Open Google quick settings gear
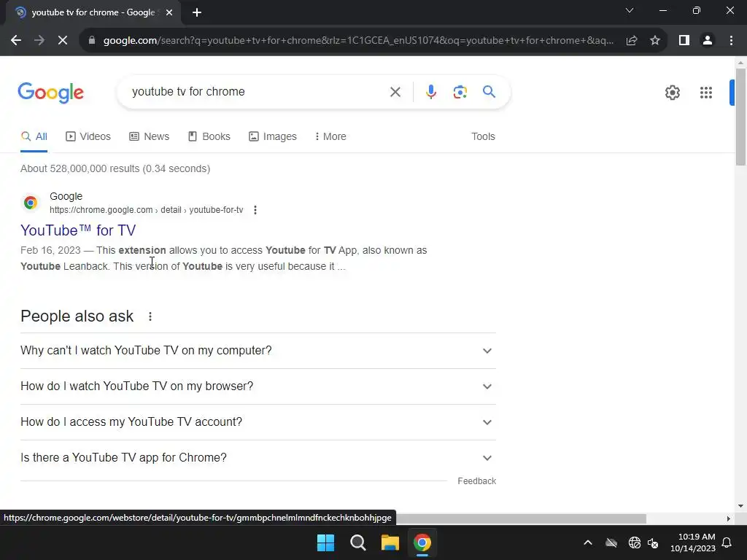The height and width of the screenshot is (560, 747). click(672, 93)
